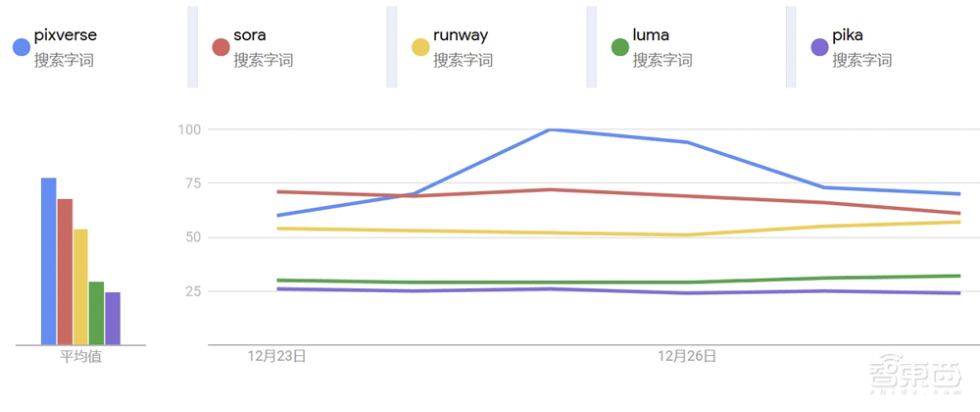Click the pixverse line peak at 100
980x412 pixels.
coord(550,129)
